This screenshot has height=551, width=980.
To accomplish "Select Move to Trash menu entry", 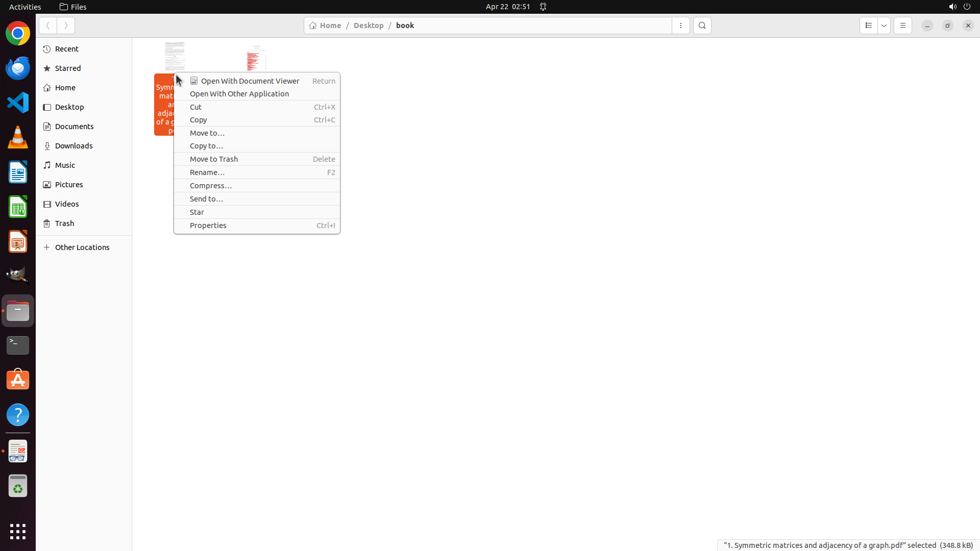I will [x=213, y=159].
